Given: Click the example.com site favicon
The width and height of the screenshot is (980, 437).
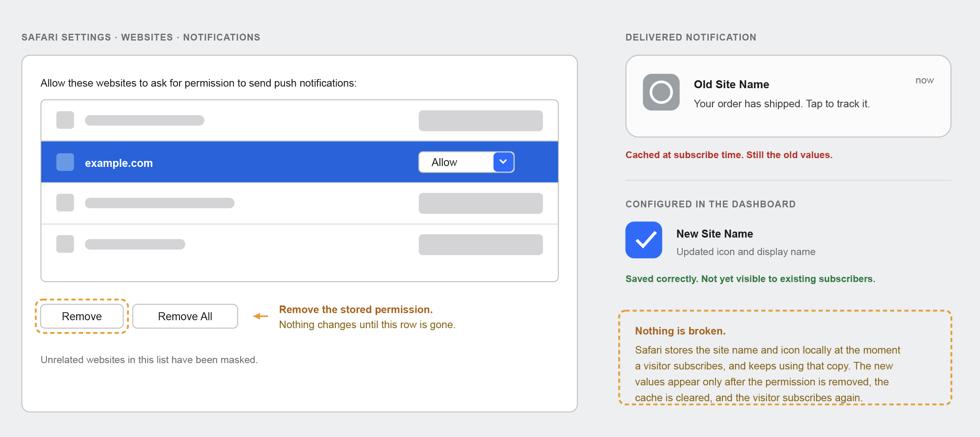Looking at the screenshot, I should (65, 162).
